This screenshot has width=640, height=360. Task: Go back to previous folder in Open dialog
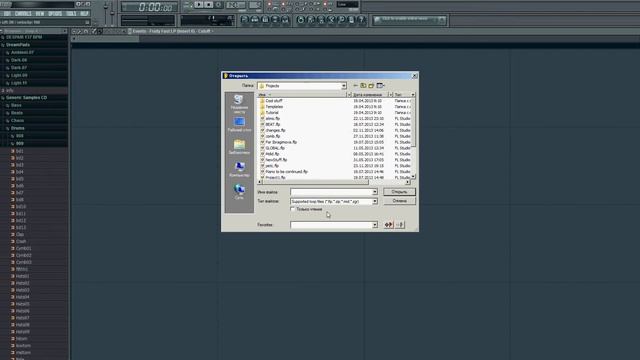[x=356, y=86]
